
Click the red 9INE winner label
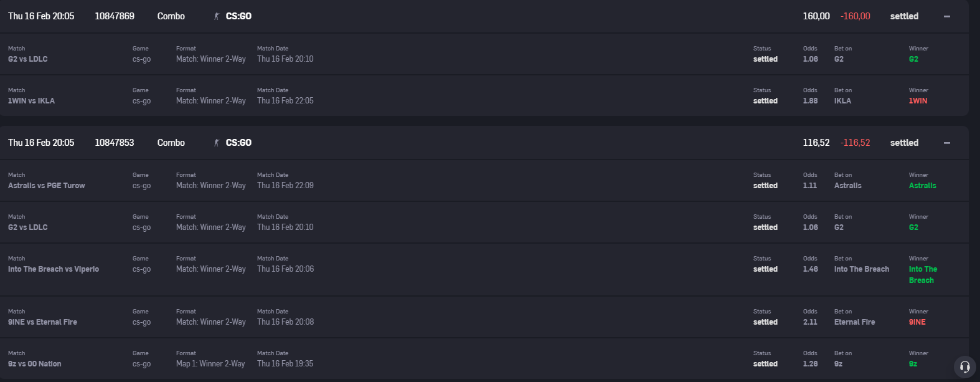[917, 322]
